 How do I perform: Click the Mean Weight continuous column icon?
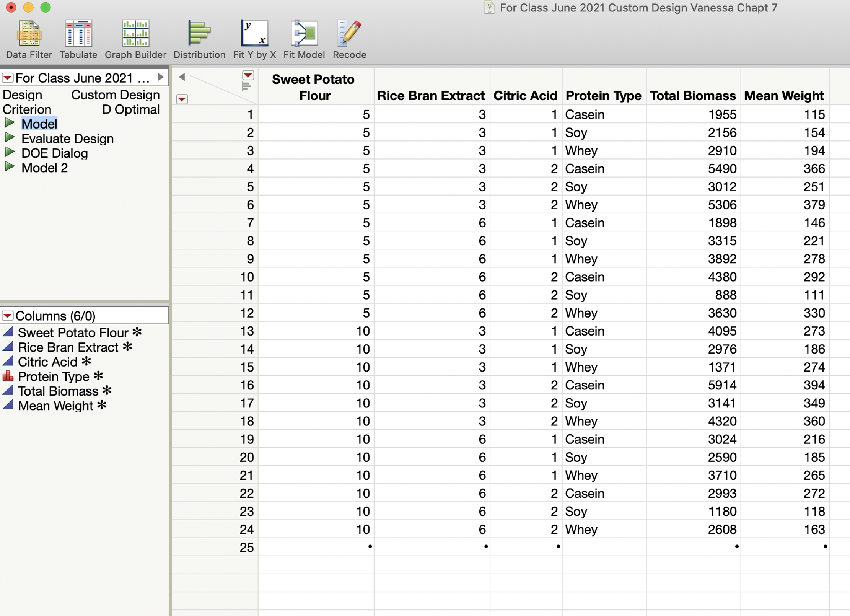pyautogui.click(x=8, y=405)
